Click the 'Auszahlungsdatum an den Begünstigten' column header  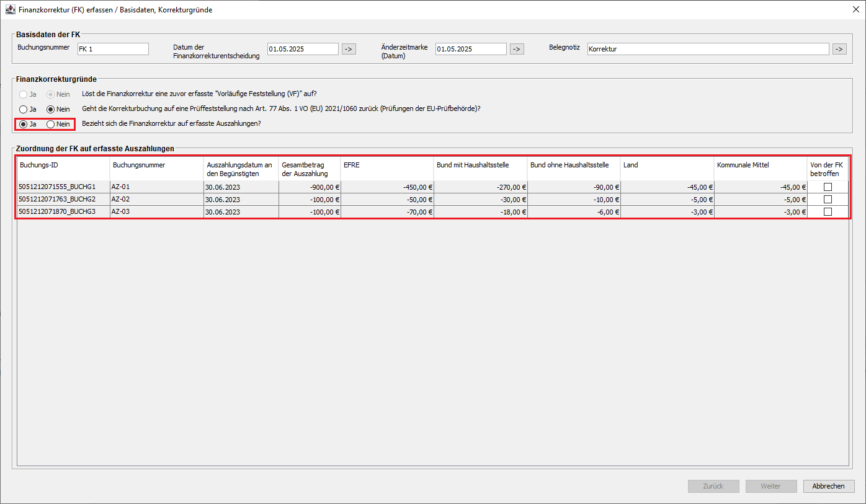[x=241, y=169]
